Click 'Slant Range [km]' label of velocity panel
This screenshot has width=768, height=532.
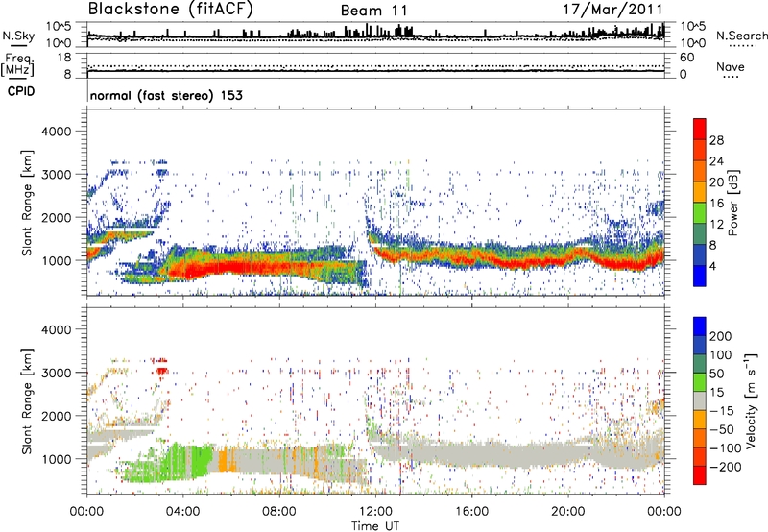[x=28, y=400]
